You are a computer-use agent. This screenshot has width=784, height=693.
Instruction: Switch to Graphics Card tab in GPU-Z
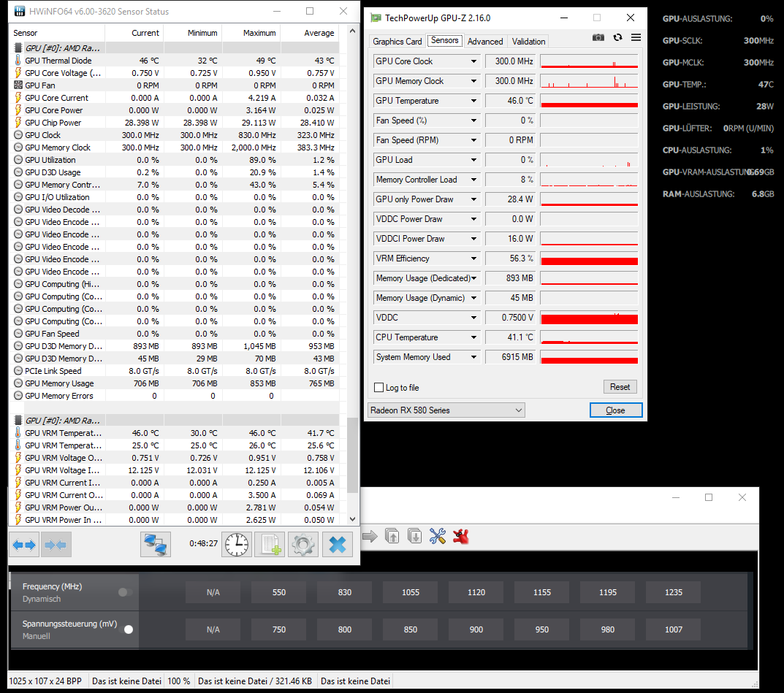tap(397, 42)
